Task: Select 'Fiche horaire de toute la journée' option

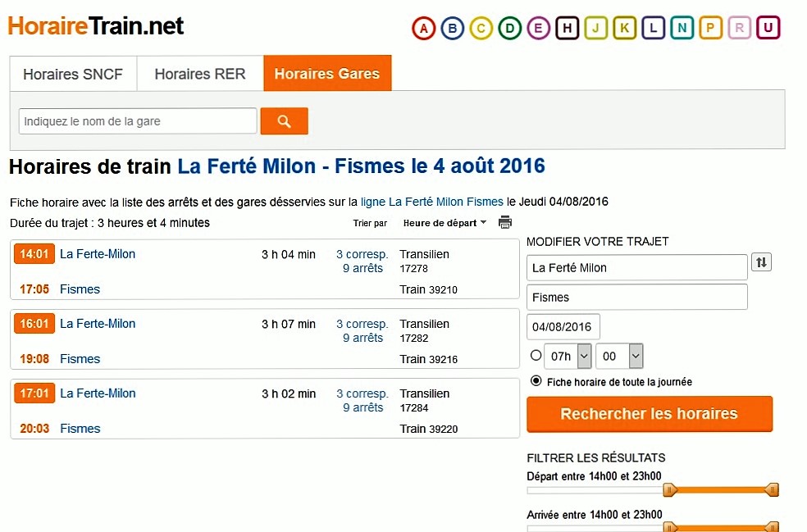Action: pos(536,381)
